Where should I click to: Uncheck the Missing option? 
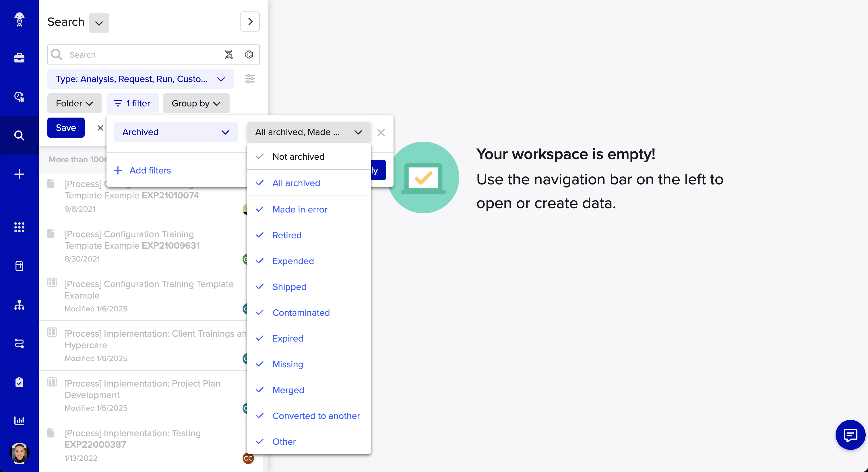[309, 364]
